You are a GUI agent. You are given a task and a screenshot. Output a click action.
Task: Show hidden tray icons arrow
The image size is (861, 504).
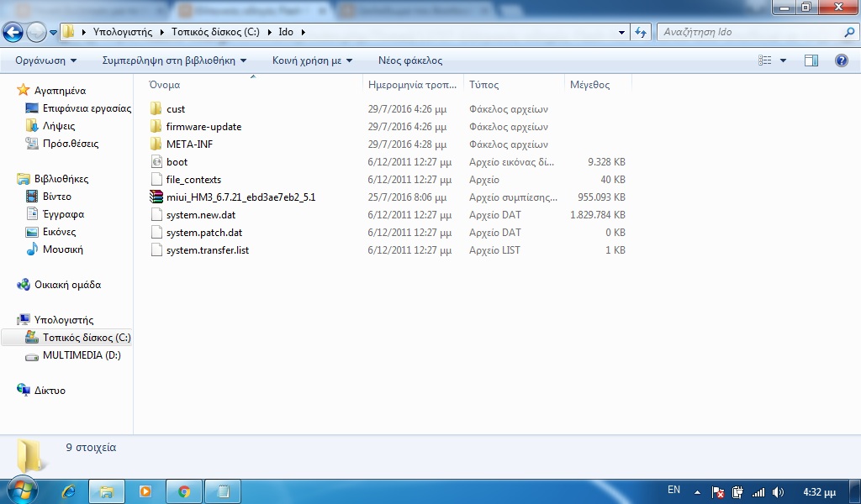pyautogui.click(x=697, y=492)
